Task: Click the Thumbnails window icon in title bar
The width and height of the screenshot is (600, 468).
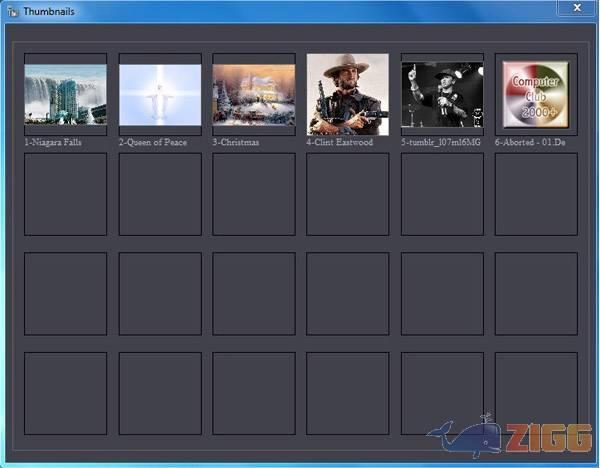Action: [x=14, y=11]
